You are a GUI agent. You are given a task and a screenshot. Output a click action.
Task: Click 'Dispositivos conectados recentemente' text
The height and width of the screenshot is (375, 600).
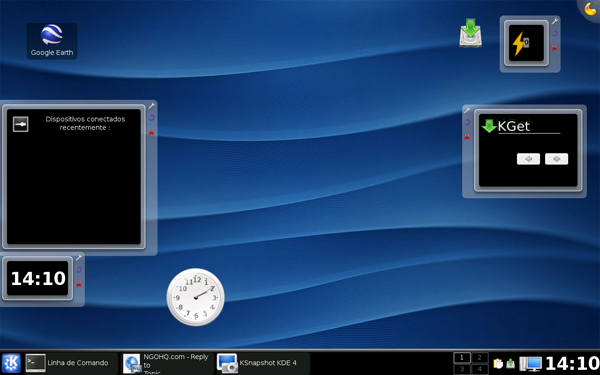click(85, 123)
